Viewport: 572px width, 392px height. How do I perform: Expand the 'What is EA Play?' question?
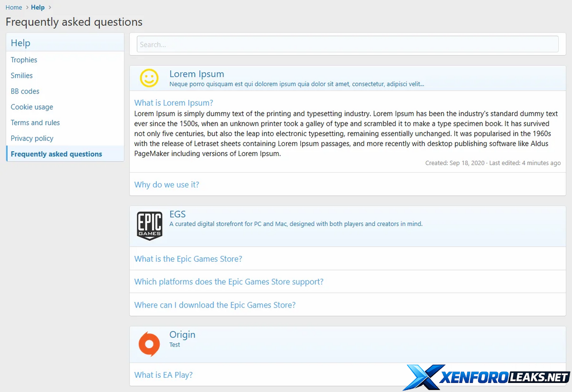pyautogui.click(x=163, y=375)
